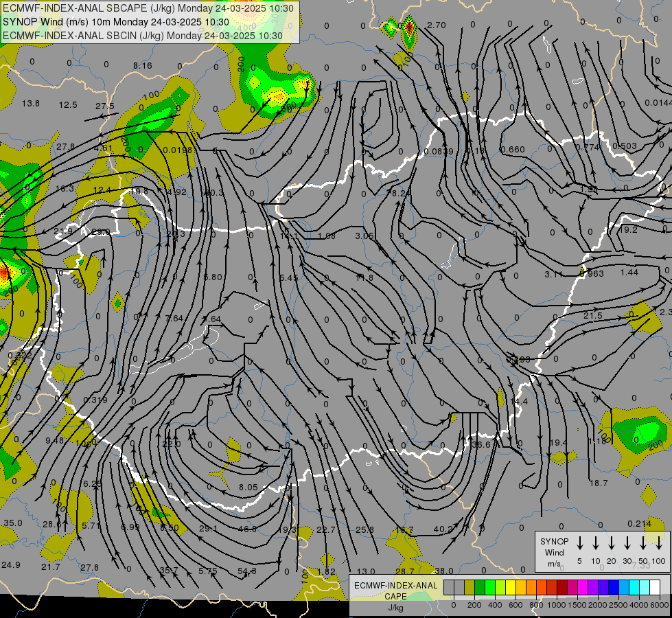Click the 100 m/s wind arrow in legend
This screenshot has height=618, width=672.
click(x=659, y=542)
